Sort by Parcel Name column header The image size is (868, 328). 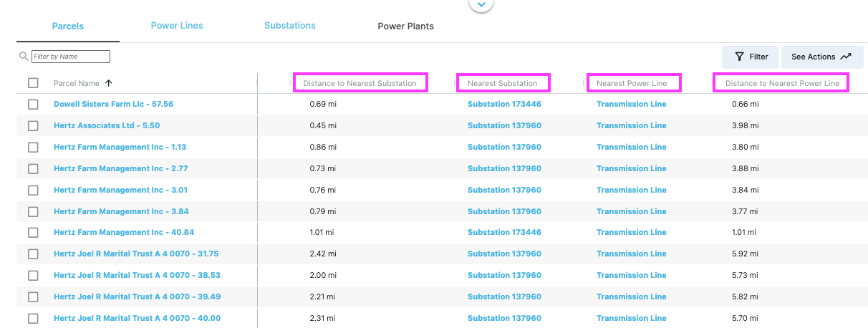coord(77,83)
